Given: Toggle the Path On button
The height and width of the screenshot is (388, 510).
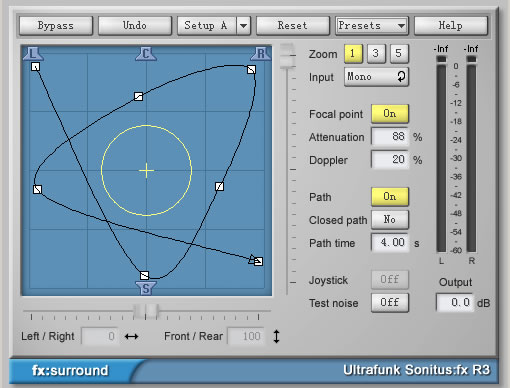Looking at the screenshot, I should pos(390,197).
